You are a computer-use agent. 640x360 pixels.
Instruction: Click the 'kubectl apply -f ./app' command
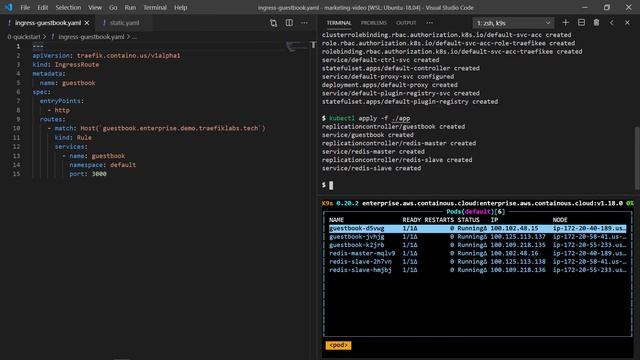point(369,118)
